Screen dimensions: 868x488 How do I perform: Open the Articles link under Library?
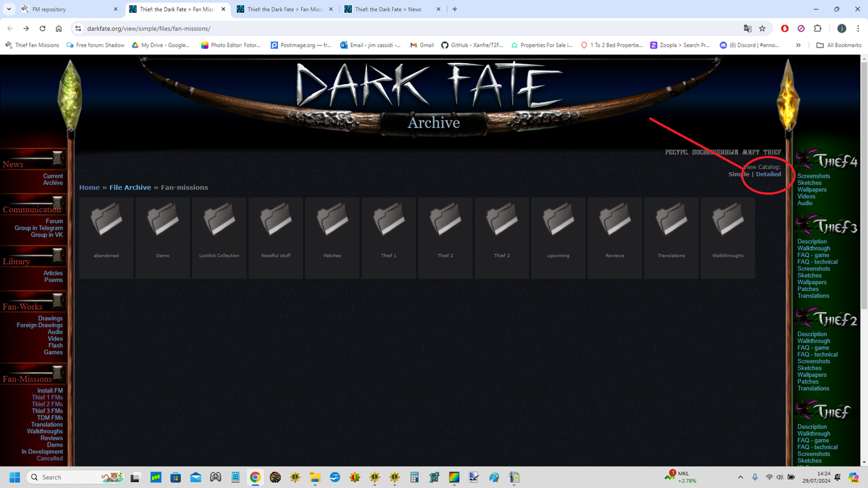tap(53, 273)
